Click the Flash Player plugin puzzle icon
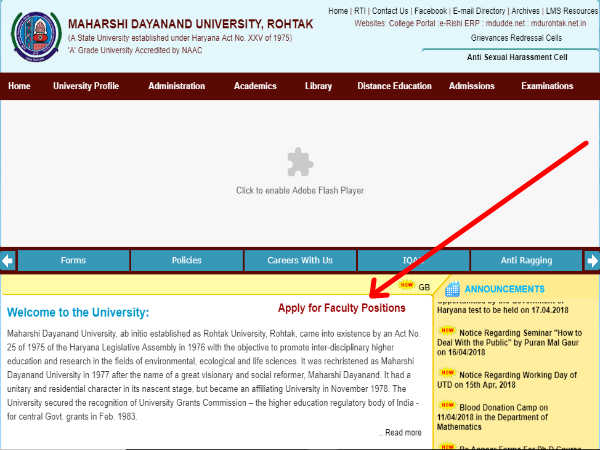This screenshot has width=600, height=450. point(300,162)
